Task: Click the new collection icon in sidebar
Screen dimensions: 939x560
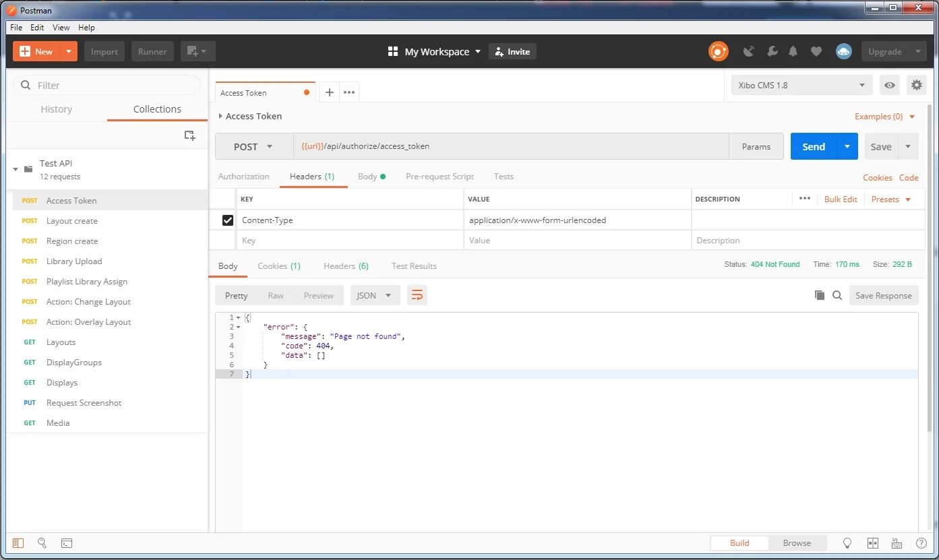Action: [190, 135]
